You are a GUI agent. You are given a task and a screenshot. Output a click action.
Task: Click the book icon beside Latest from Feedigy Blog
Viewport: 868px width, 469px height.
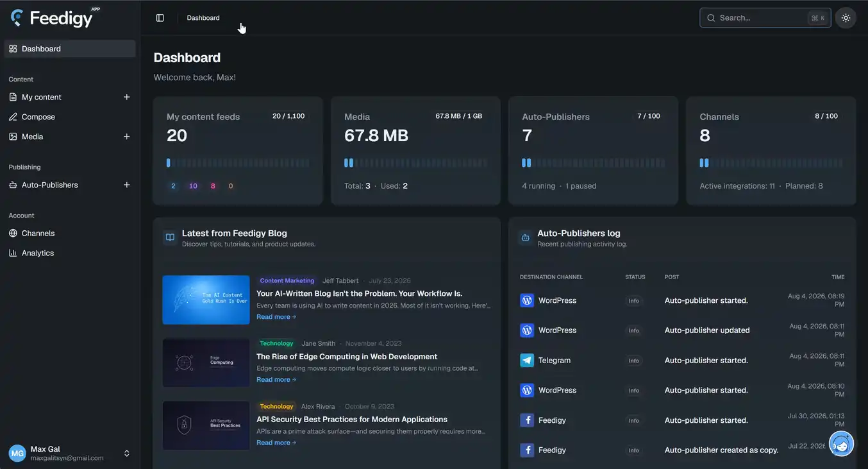(170, 237)
